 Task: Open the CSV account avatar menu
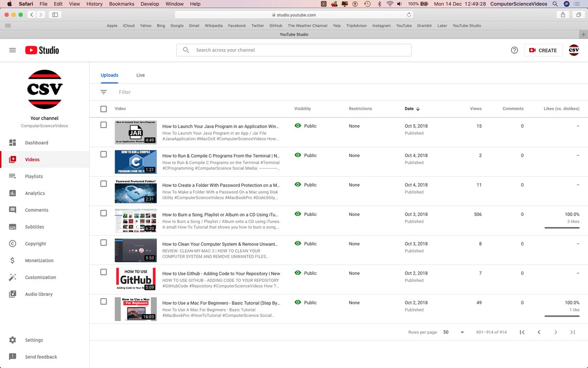[x=574, y=50]
